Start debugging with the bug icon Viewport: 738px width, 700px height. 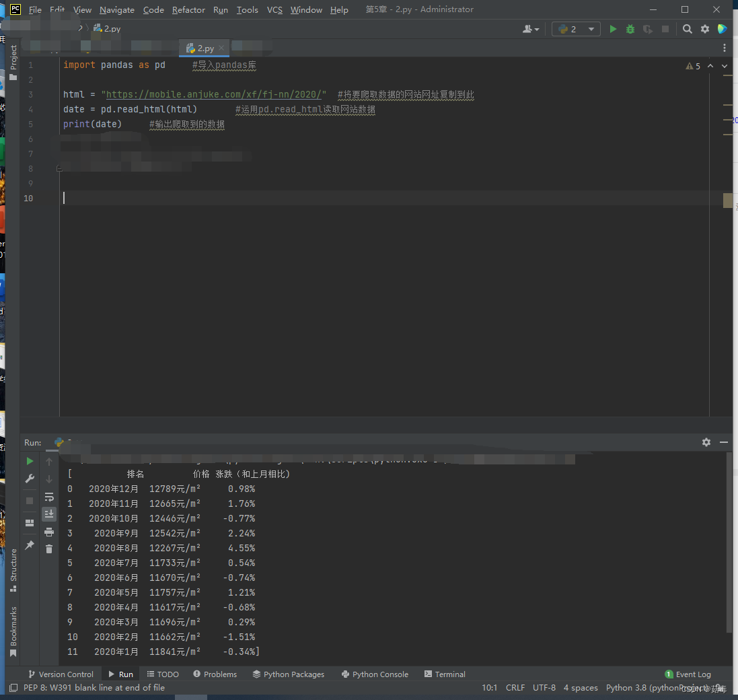pyautogui.click(x=630, y=29)
